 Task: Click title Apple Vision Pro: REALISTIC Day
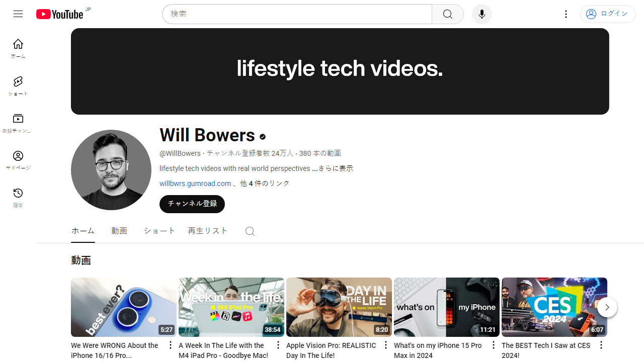(331, 350)
